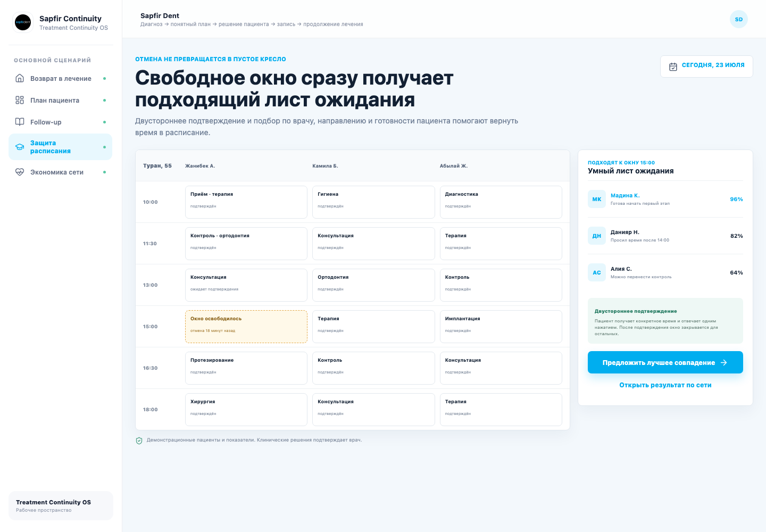Open the Имплантация appointment card

[501, 327]
